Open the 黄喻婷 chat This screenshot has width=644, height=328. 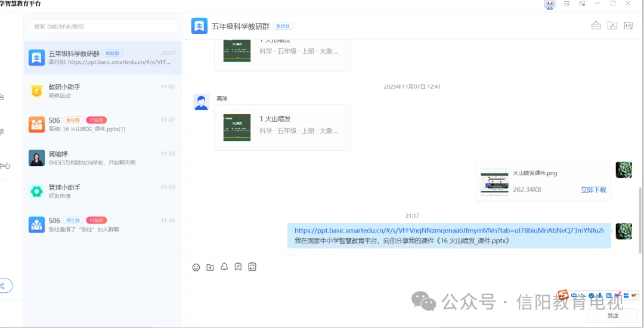[x=103, y=158]
